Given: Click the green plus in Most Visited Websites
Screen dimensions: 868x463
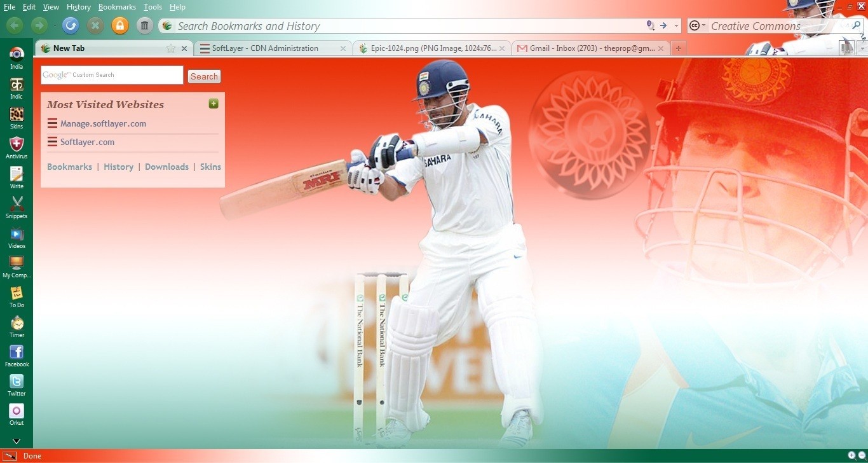Looking at the screenshot, I should (x=214, y=104).
